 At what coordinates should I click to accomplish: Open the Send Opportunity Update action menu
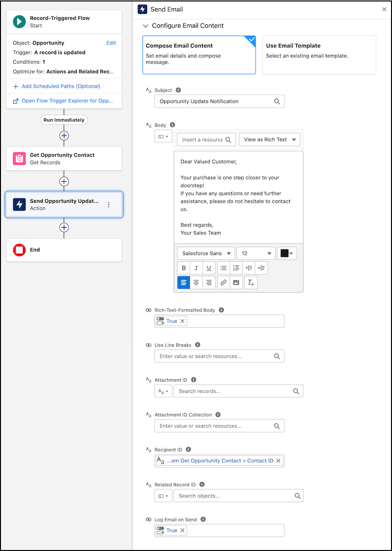tap(109, 205)
